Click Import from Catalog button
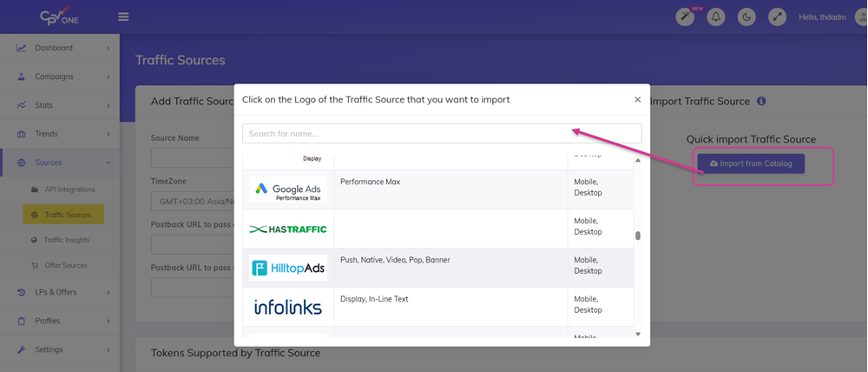The height and width of the screenshot is (372, 868). pyautogui.click(x=751, y=163)
